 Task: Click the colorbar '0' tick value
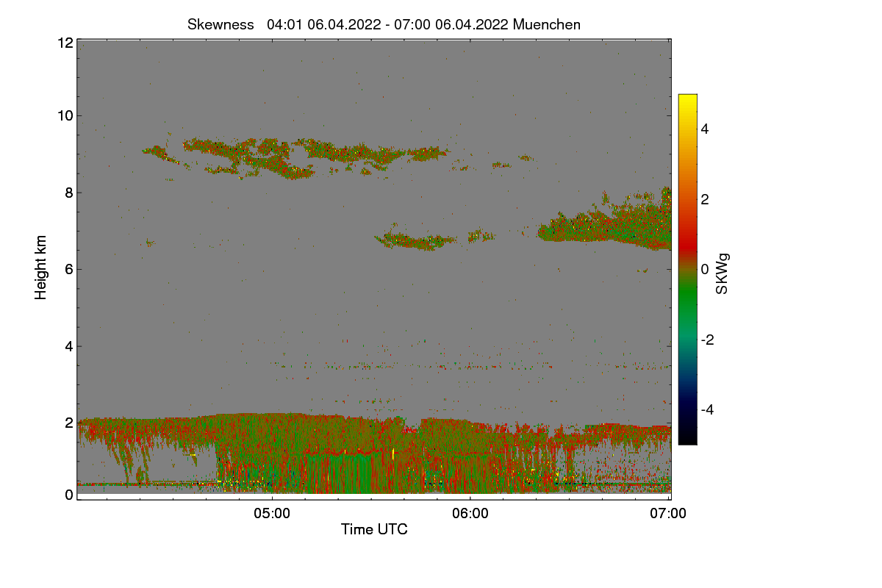pos(705,269)
